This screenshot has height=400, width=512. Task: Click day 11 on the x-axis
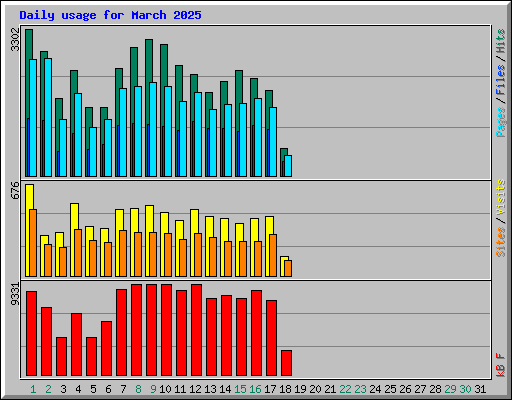pyautogui.click(x=180, y=389)
